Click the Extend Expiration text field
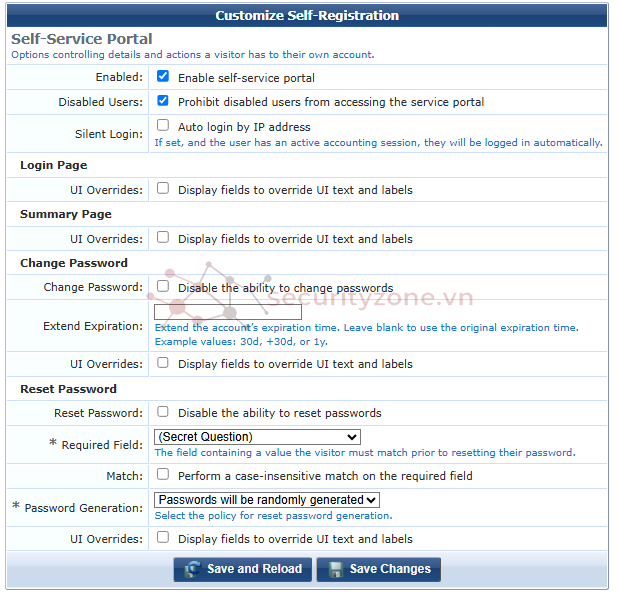The image size is (619, 592). (x=228, y=312)
